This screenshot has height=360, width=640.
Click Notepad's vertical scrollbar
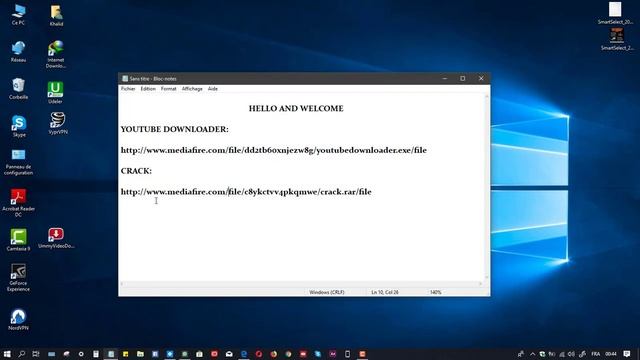click(487, 187)
